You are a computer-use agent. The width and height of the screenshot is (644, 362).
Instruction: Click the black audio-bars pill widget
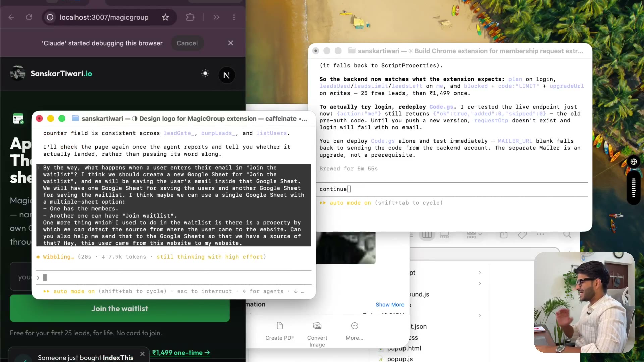pos(634,188)
